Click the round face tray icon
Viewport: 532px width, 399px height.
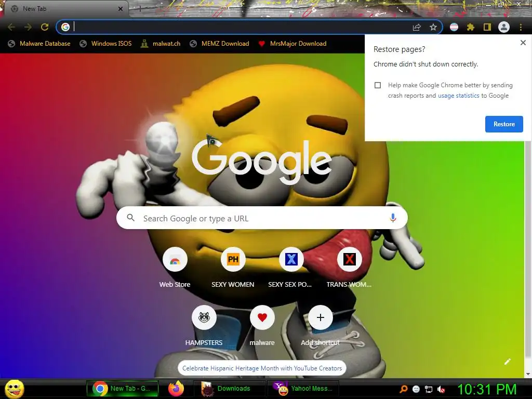coord(416,389)
